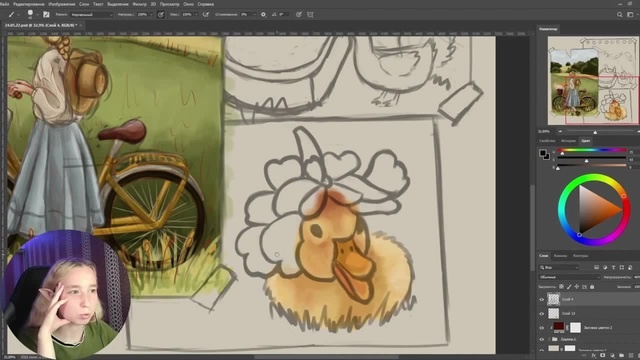Image resolution: width=640 pixels, height=360 pixels.
Task: Open the Окно menu
Action: tap(189, 4)
